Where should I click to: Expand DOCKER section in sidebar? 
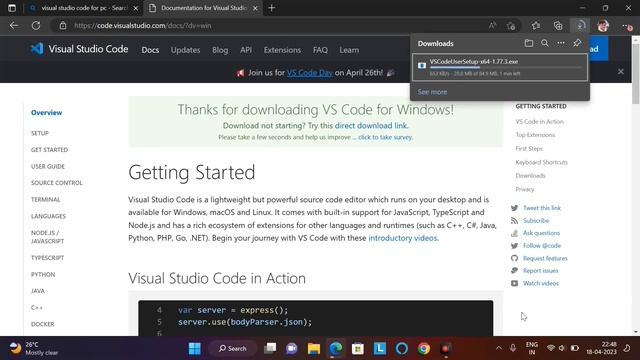pos(42,324)
